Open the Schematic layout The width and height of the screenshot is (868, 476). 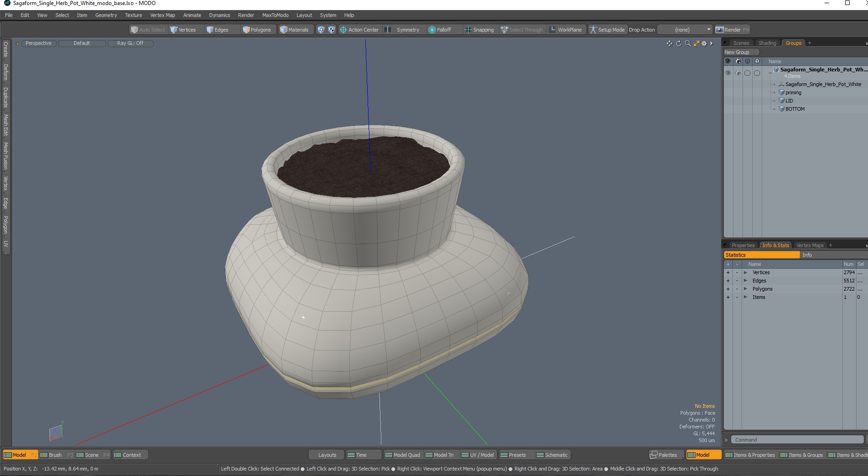tap(553, 455)
